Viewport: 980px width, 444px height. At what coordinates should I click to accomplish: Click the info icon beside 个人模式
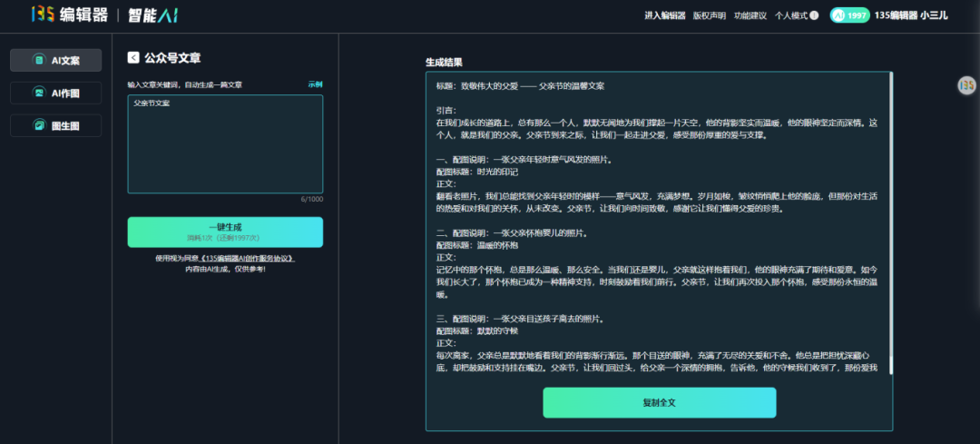click(x=814, y=15)
